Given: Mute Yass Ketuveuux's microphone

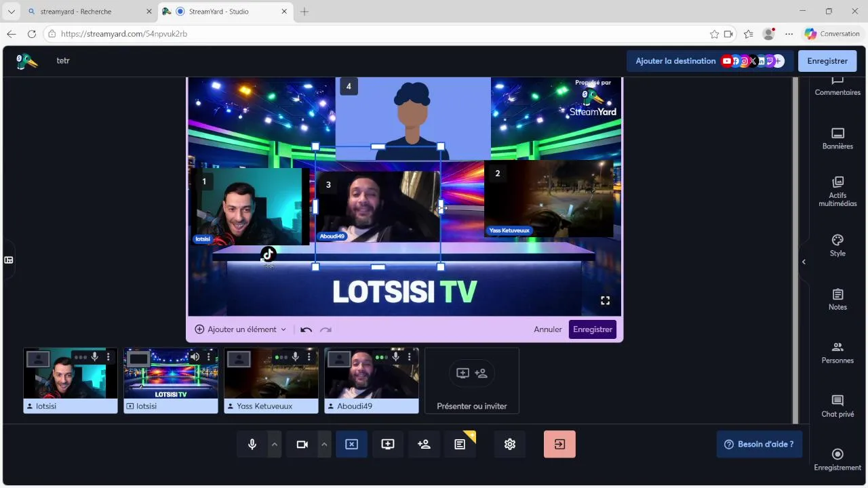Looking at the screenshot, I should (x=296, y=357).
